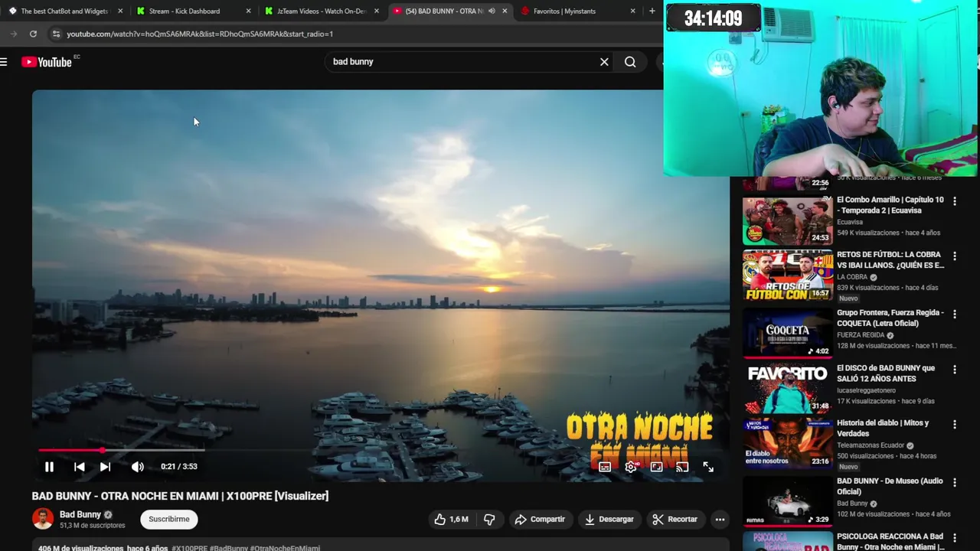Screen dimensions: 980x551
Task: Open options for El DISCO de BAD BUNNY
Action: (954, 370)
